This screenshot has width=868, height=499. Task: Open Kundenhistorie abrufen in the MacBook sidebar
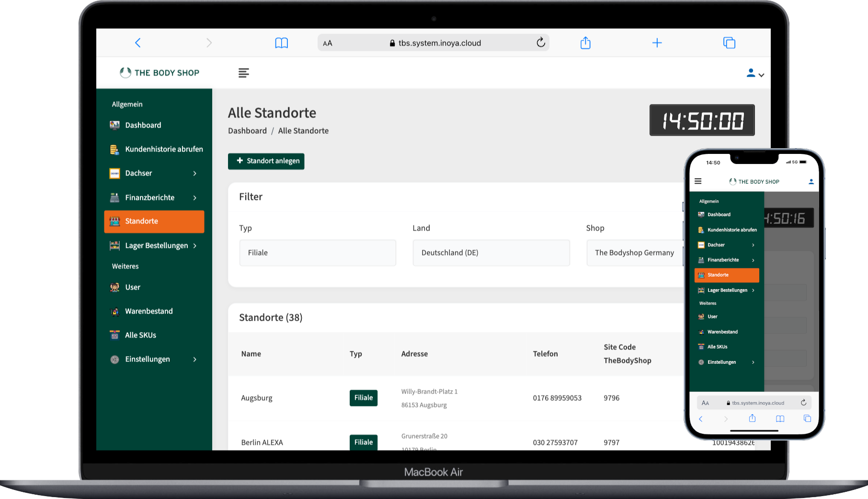pyautogui.click(x=154, y=149)
